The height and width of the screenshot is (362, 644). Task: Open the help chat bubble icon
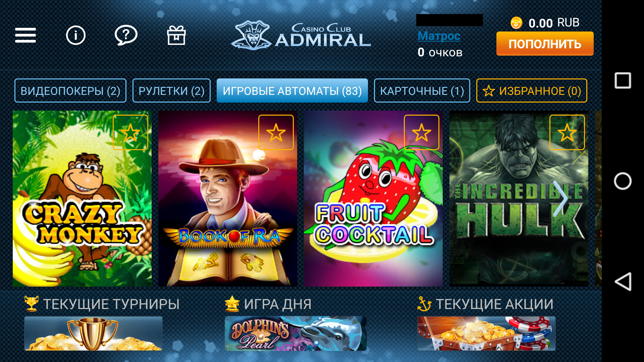click(x=126, y=35)
